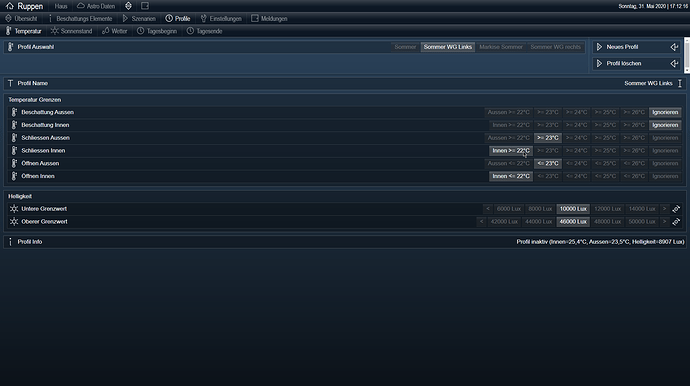Go to the Übersicht tab

click(x=21, y=18)
